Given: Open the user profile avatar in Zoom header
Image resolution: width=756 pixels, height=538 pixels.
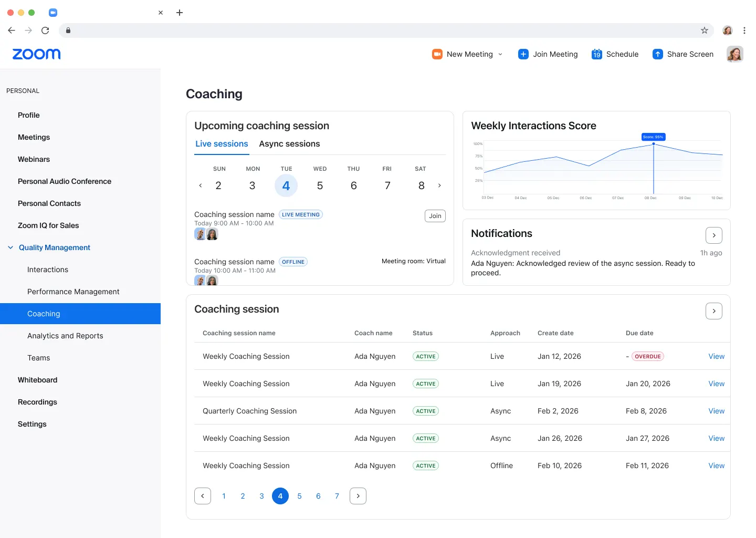Looking at the screenshot, I should [734, 54].
